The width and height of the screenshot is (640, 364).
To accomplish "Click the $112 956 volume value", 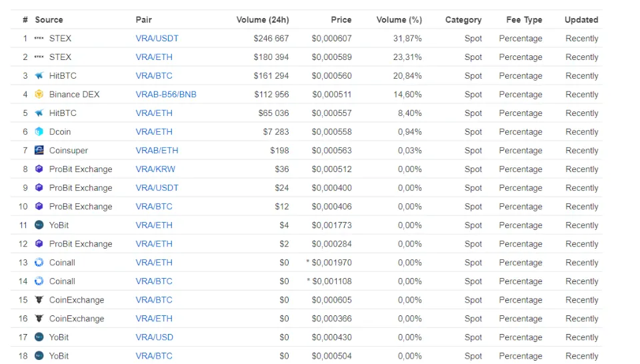I will pyautogui.click(x=271, y=94).
